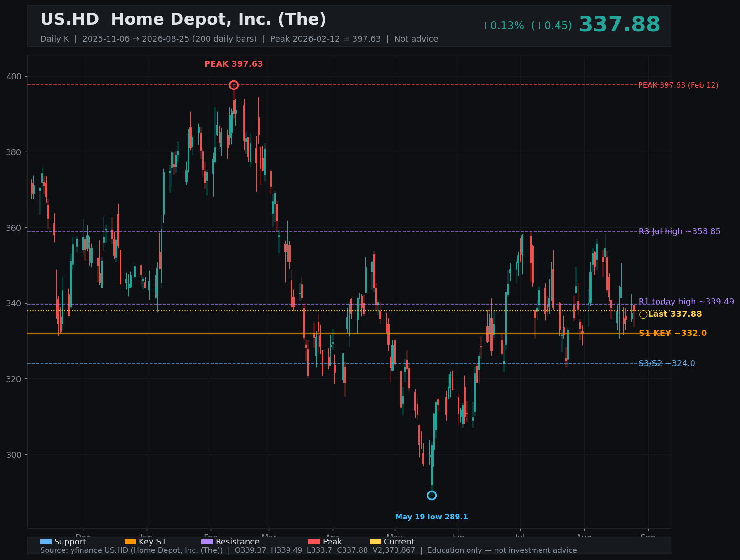Click the 300 y-axis tick label
The width and height of the screenshot is (740, 560).
[x=14, y=455]
